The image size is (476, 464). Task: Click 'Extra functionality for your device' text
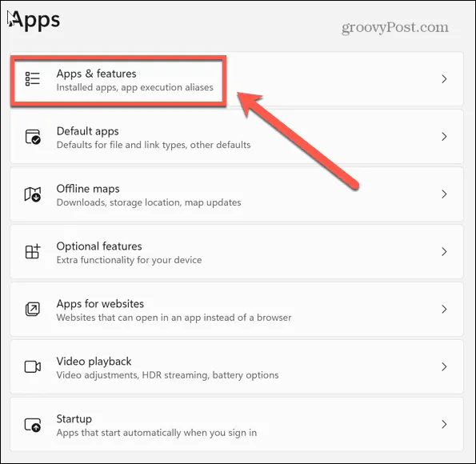coord(129,260)
